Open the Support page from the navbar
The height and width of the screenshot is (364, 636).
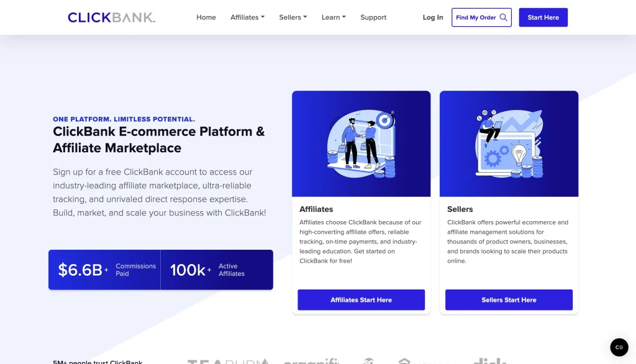click(x=373, y=17)
